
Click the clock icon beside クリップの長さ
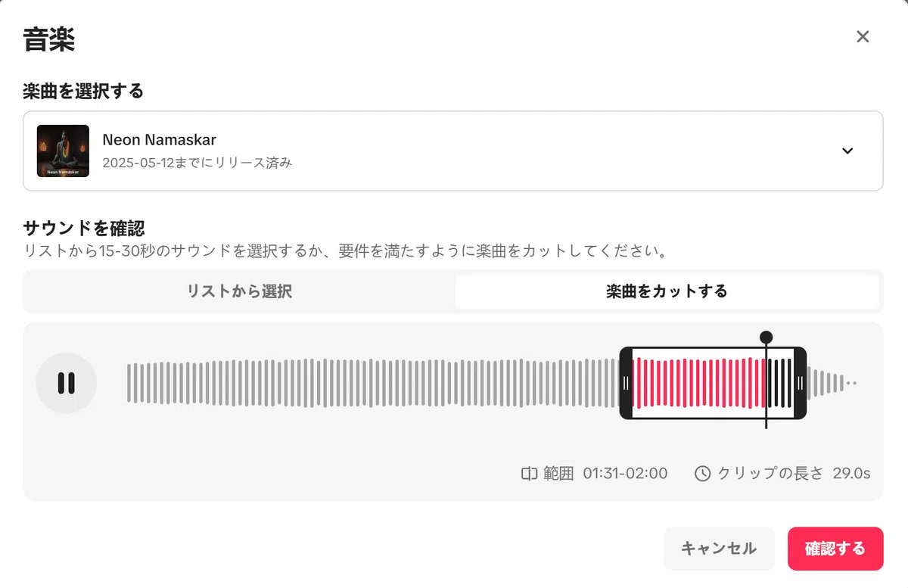pos(703,474)
